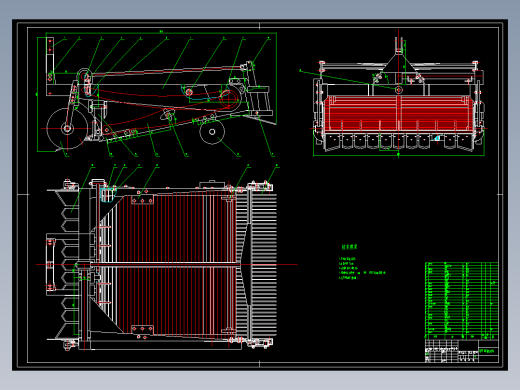The height and width of the screenshot is (390, 520).
Task: Select the small circular wheel near the side view rear
Action: click(212, 132)
